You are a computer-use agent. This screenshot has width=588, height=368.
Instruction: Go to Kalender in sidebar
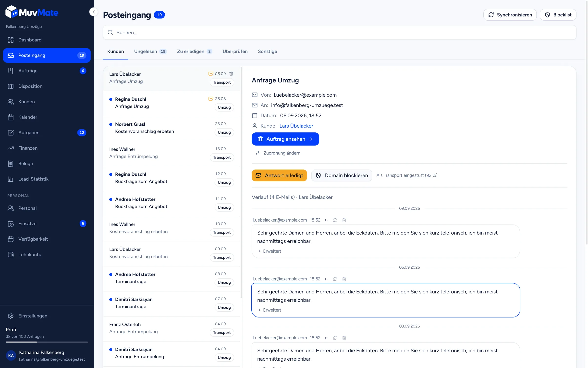pyautogui.click(x=47, y=117)
